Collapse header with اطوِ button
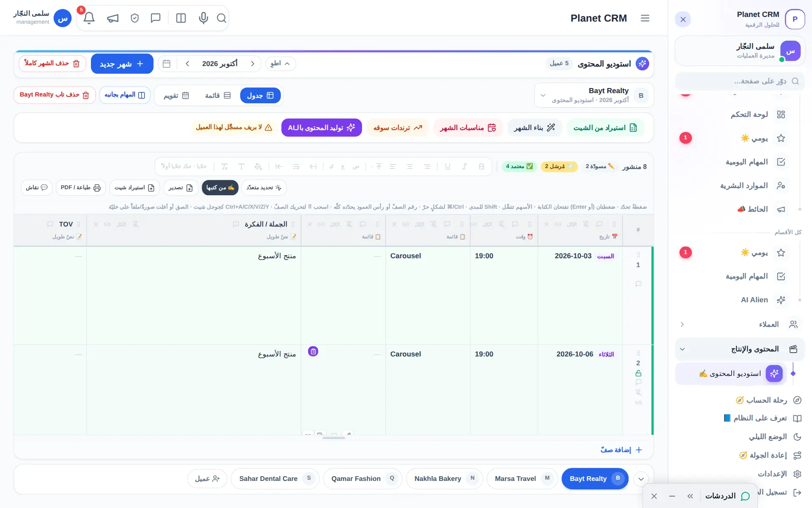 pos(281,63)
